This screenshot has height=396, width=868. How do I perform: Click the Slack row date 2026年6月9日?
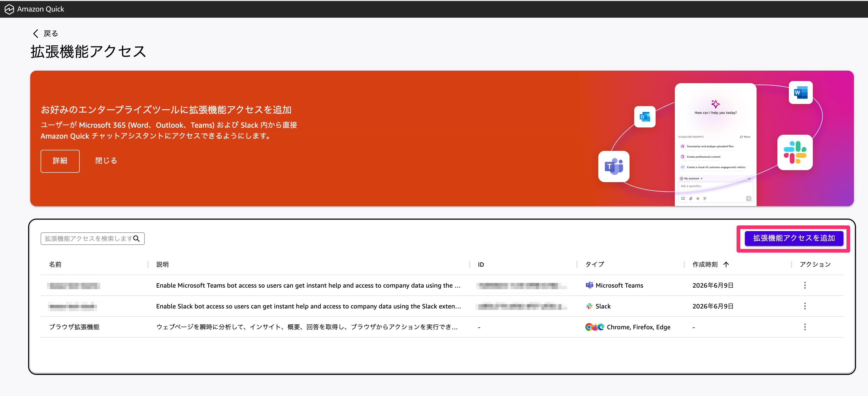click(713, 306)
